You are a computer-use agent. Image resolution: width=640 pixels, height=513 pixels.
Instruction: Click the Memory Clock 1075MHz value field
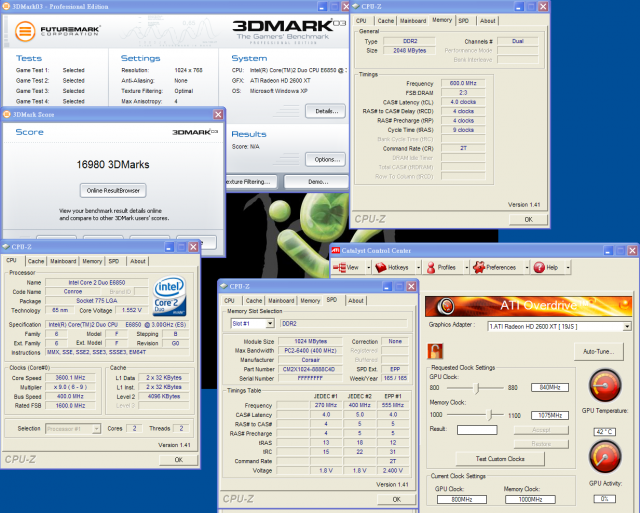pos(550,415)
